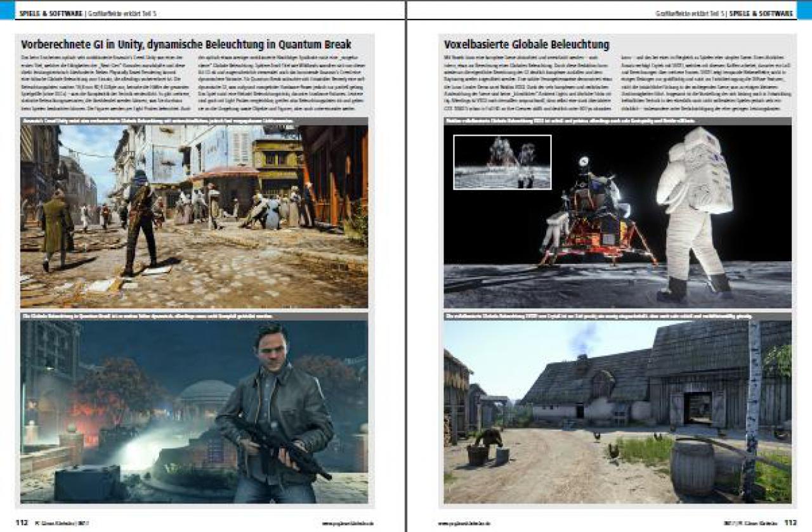The image size is (812, 532).
Task: Click the website address in right page footer
Action: point(464,524)
